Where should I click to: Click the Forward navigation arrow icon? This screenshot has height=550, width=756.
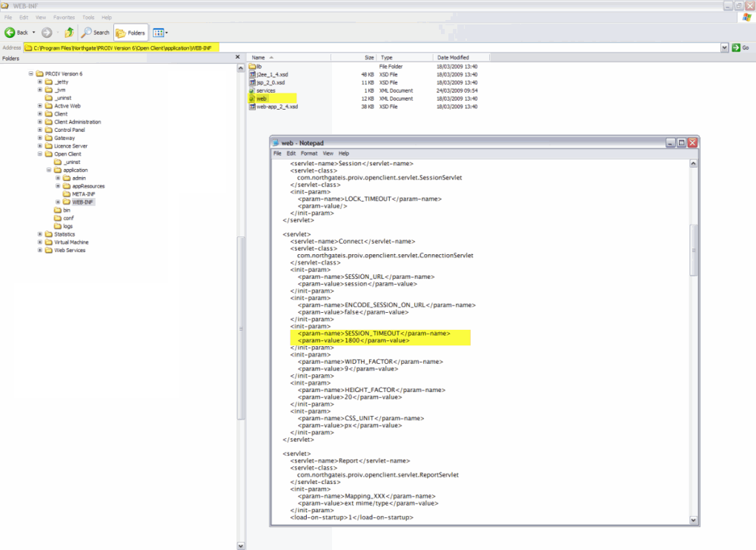click(x=47, y=33)
